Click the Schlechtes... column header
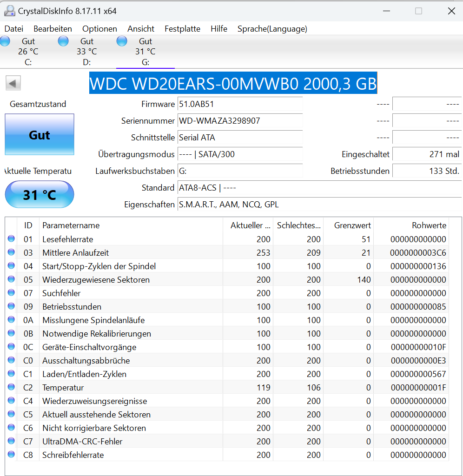Image resolution: width=463 pixels, height=476 pixels. pyautogui.click(x=298, y=225)
